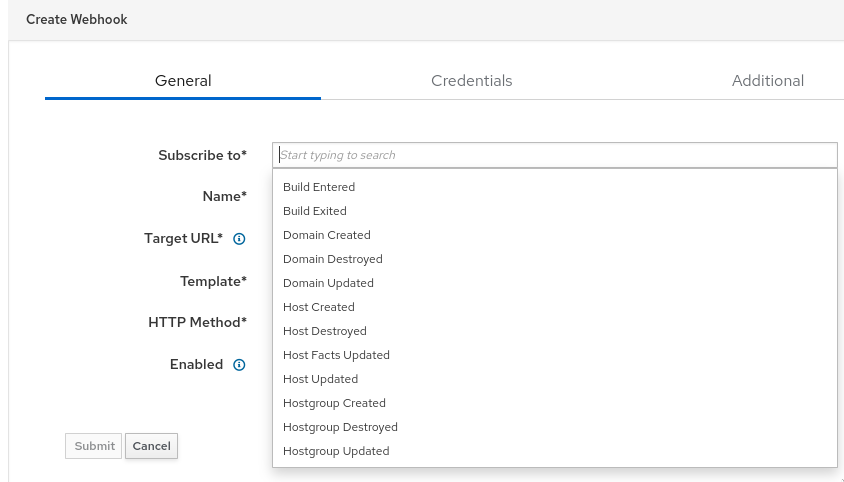Choose Hostgroup Created event

click(x=555, y=403)
